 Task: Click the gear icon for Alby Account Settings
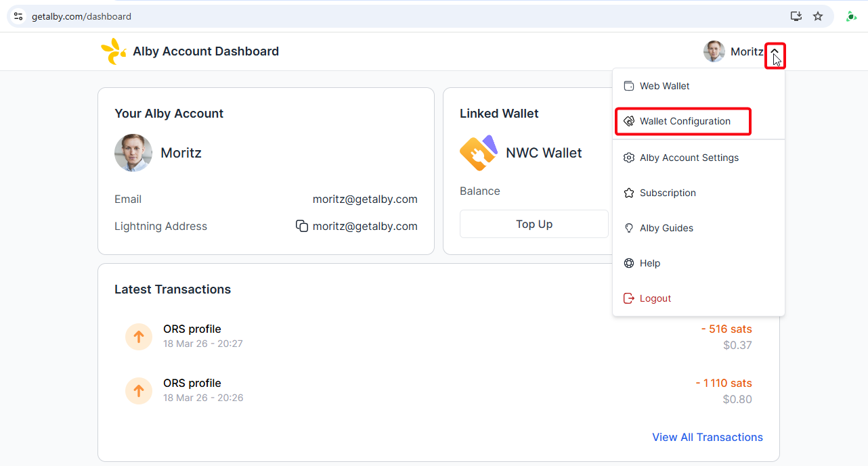[x=629, y=158]
